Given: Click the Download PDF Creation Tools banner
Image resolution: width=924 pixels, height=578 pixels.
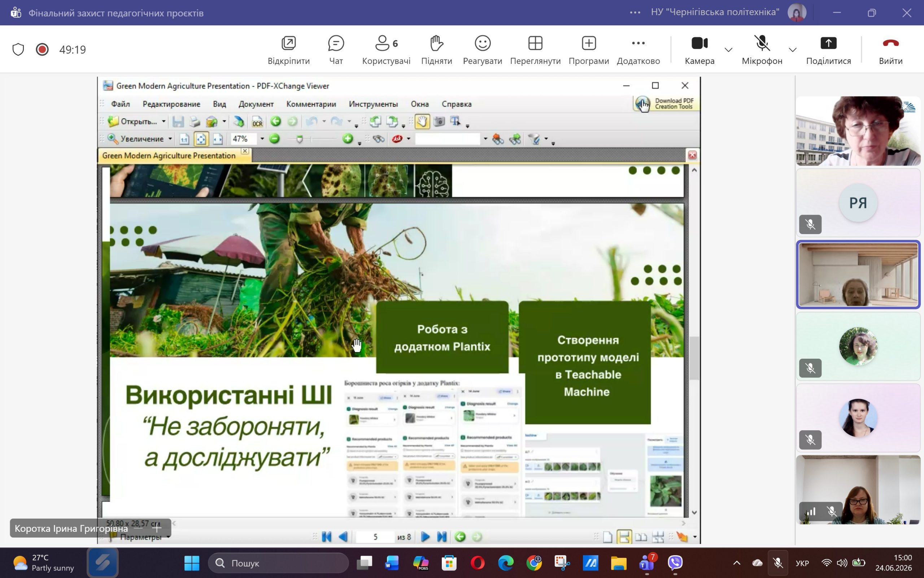Looking at the screenshot, I should (x=666, y=104).
